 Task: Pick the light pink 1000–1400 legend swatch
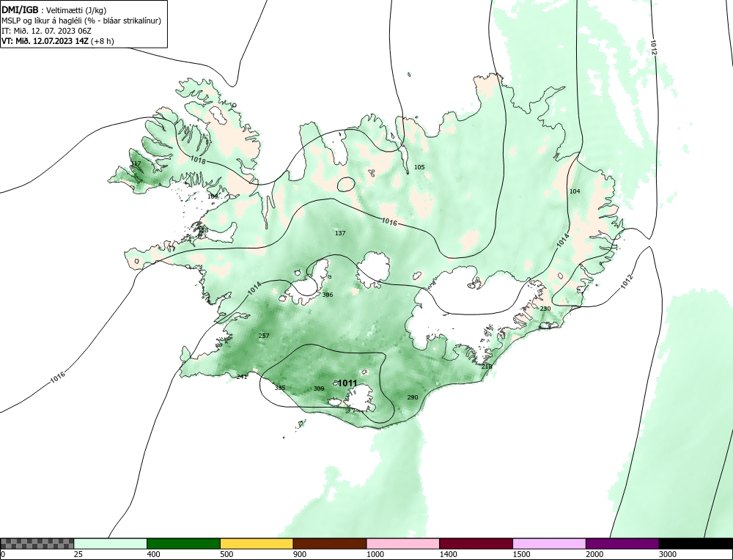(403, 543)
